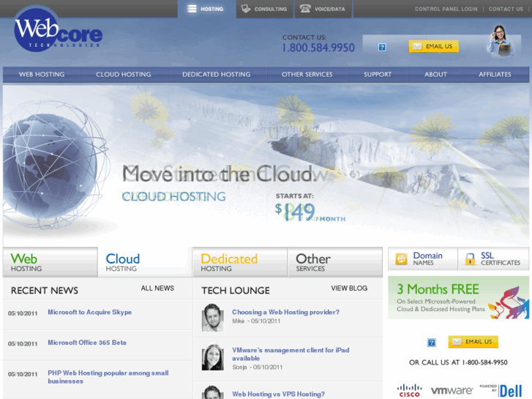
Task: Open the 3 Months FREE promo banner
Action: 458,297
